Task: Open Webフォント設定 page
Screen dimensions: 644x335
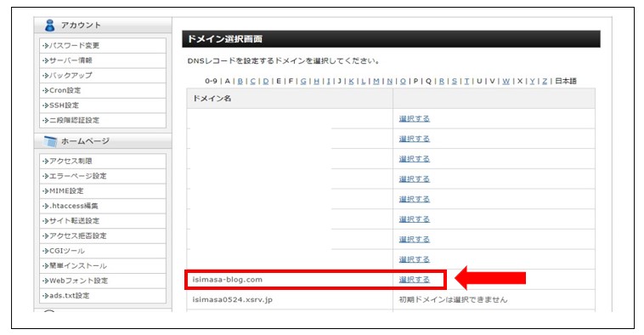Action: point(78,281)
